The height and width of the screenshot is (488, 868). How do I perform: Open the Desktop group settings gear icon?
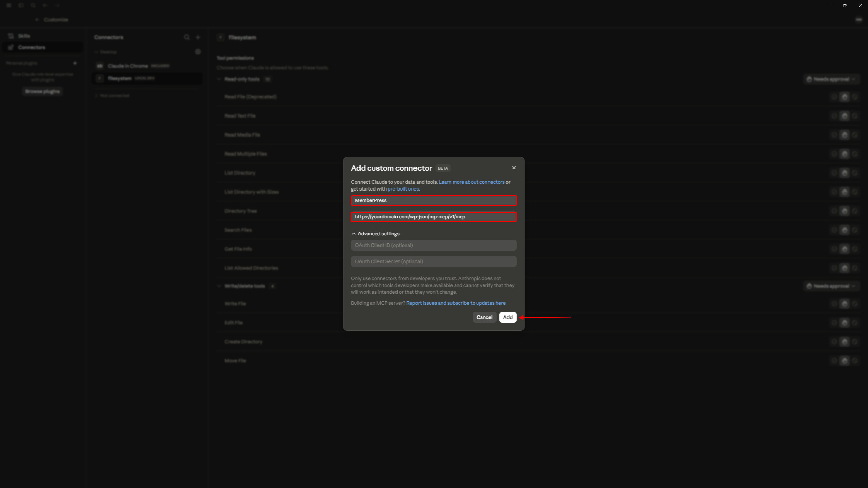(198, 52)
